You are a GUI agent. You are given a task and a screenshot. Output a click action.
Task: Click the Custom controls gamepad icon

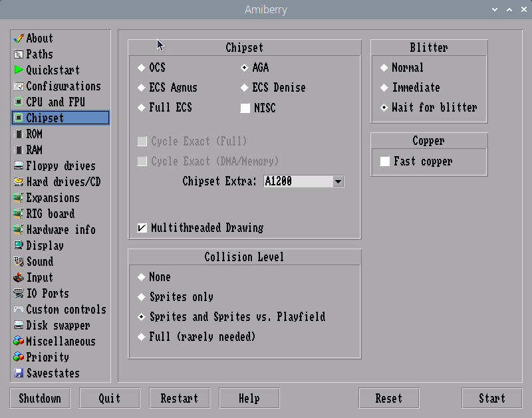(x=19, y=309)
